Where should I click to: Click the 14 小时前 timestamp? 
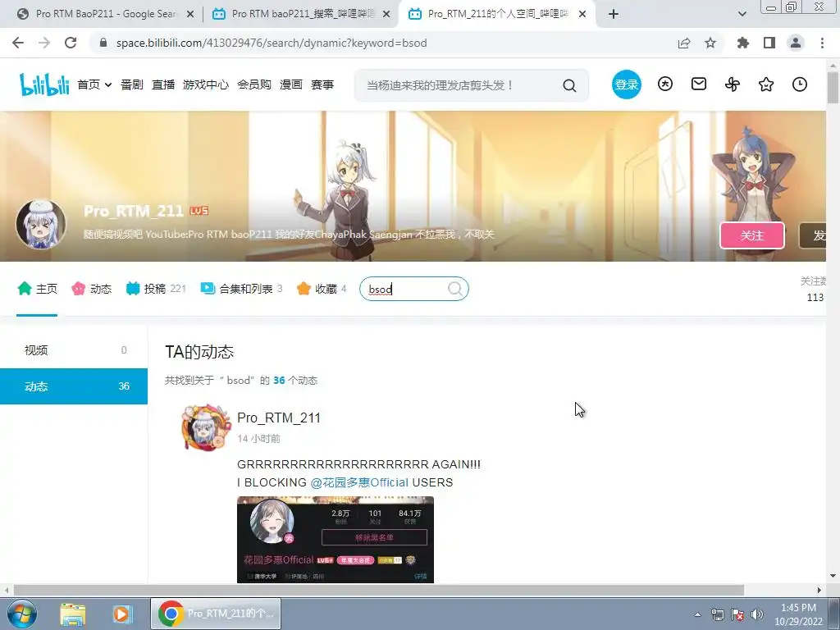tap(258, 439)
